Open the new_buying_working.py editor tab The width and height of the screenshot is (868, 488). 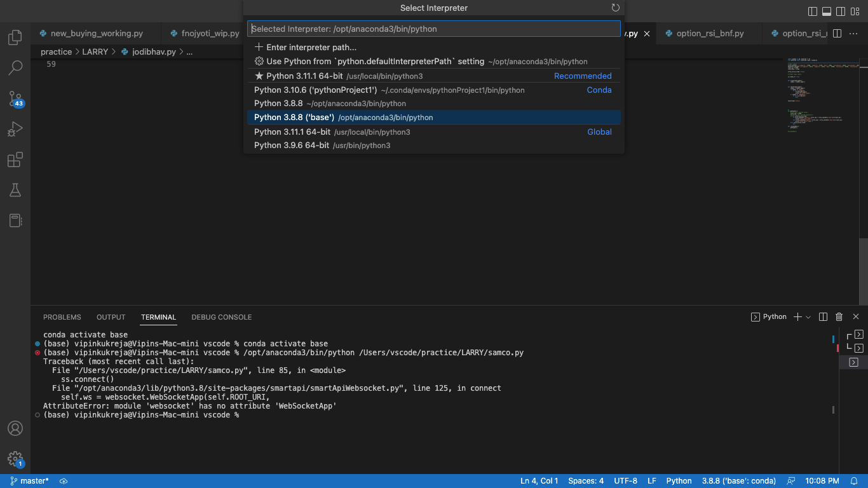(x=97, y=34)
